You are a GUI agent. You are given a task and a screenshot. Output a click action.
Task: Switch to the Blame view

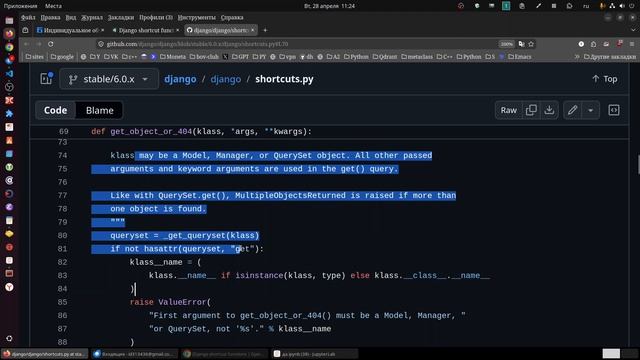pos(100,110)
